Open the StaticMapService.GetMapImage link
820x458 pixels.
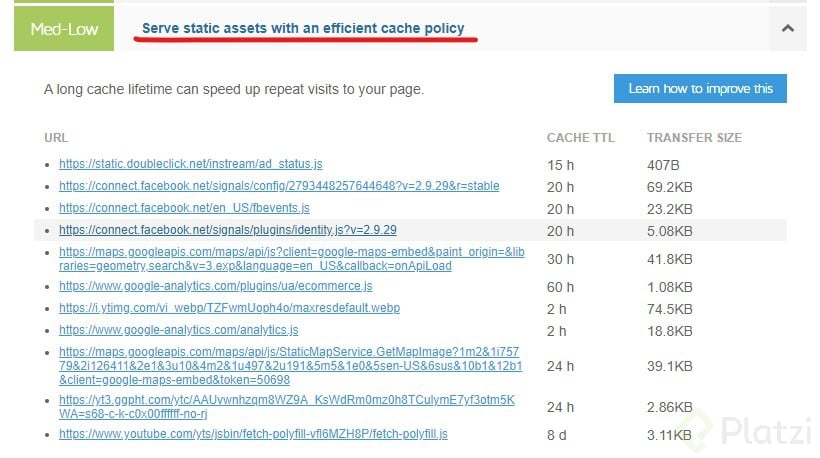click(290, 365)
